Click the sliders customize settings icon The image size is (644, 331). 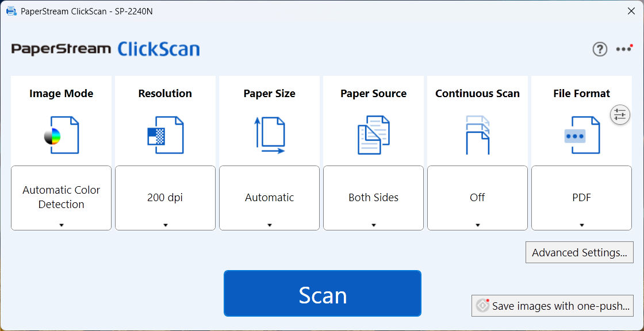(620, 115)
